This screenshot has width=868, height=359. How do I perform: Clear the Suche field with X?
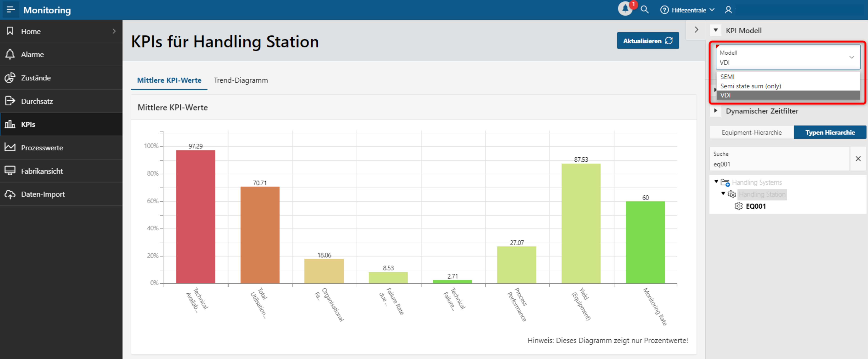pyautogui.click(x=858, y=159)
